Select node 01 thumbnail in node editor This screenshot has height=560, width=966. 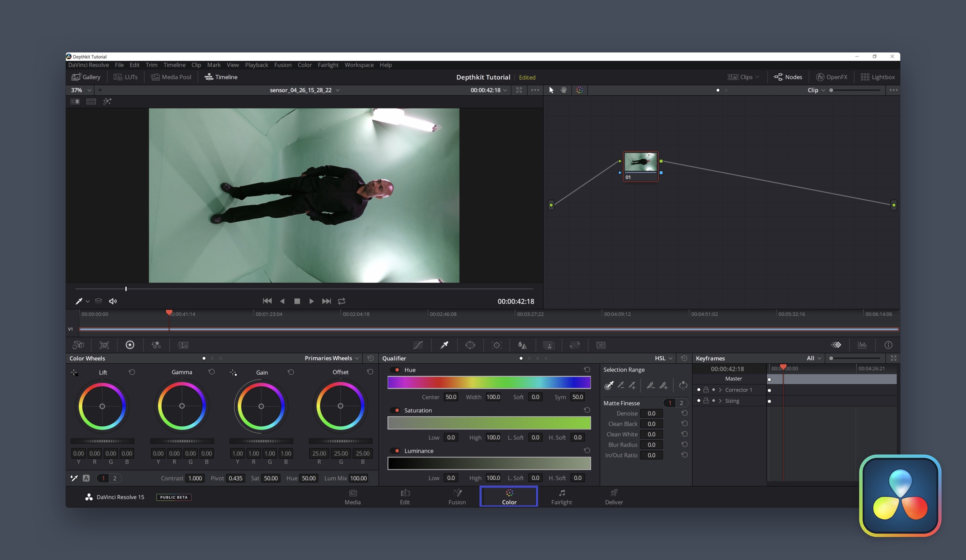coord(640,162)
